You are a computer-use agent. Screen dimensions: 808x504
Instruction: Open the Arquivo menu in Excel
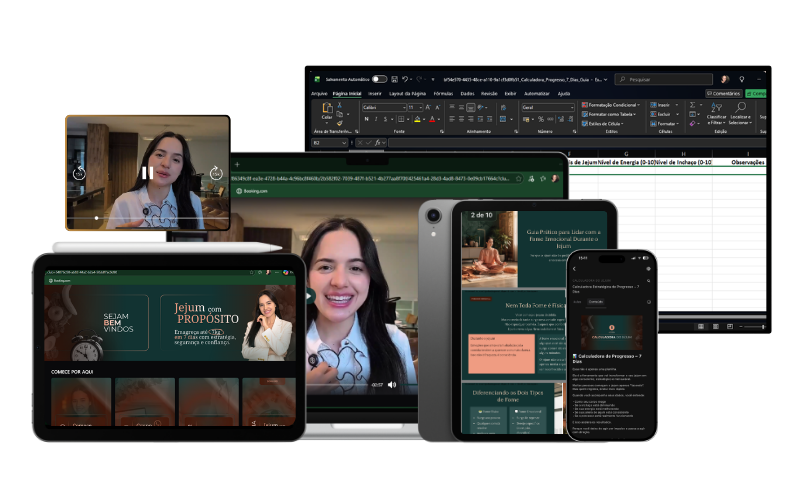[x=319, y=94]
